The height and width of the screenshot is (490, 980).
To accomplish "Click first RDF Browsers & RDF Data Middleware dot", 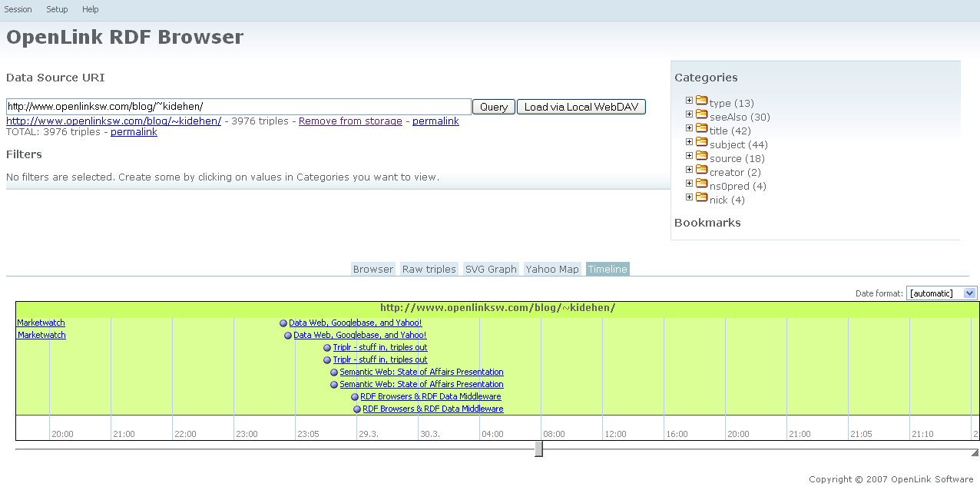I will (x=355, y=397).
